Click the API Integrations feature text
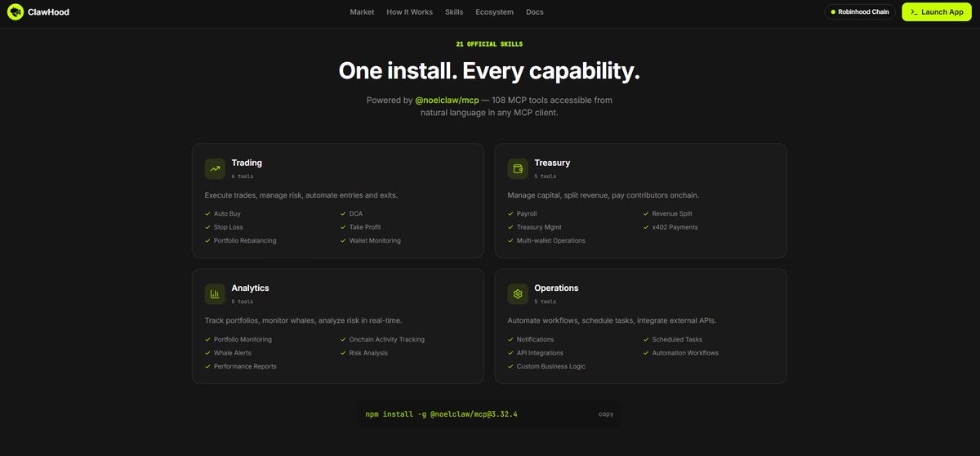The width and height of the screenshot is (980, 456). (x=540, y=353)
